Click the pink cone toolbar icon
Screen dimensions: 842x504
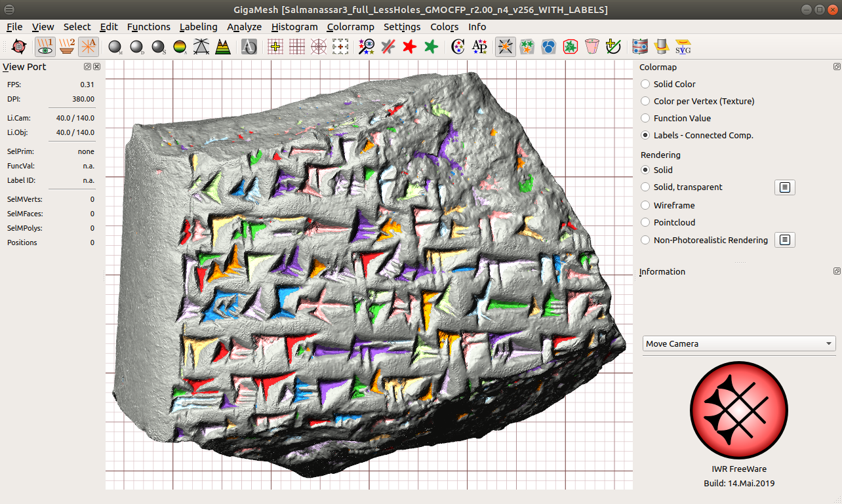click(592, 47)
